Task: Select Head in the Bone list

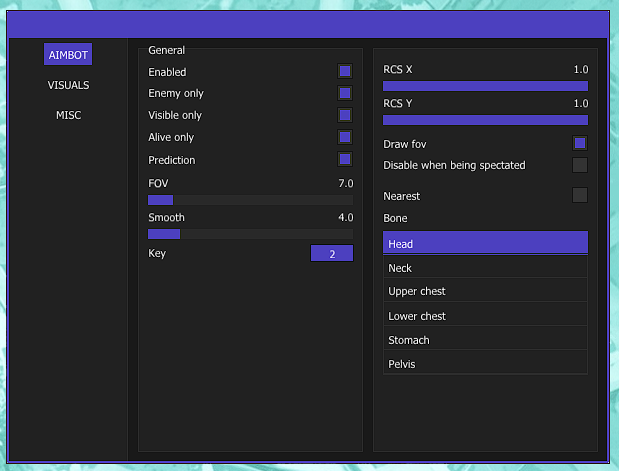Action: point(485,243)
